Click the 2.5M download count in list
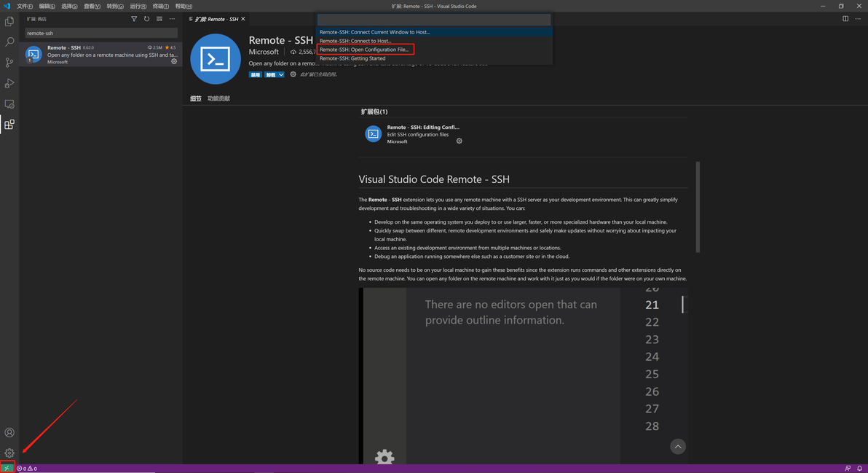 (155, 47)
